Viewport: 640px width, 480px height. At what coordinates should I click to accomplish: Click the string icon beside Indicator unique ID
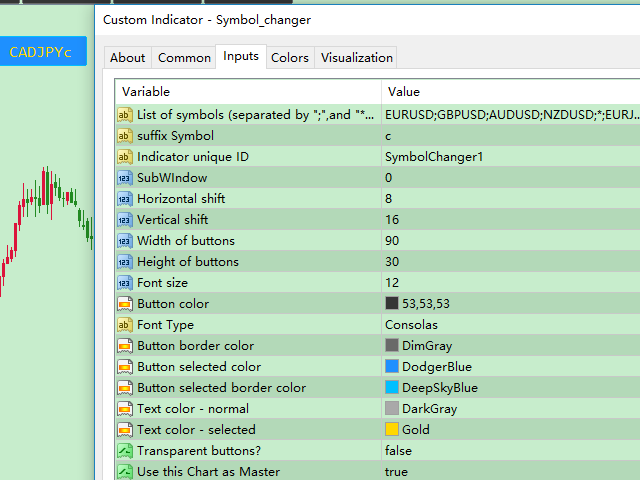[x=125, y=157]
